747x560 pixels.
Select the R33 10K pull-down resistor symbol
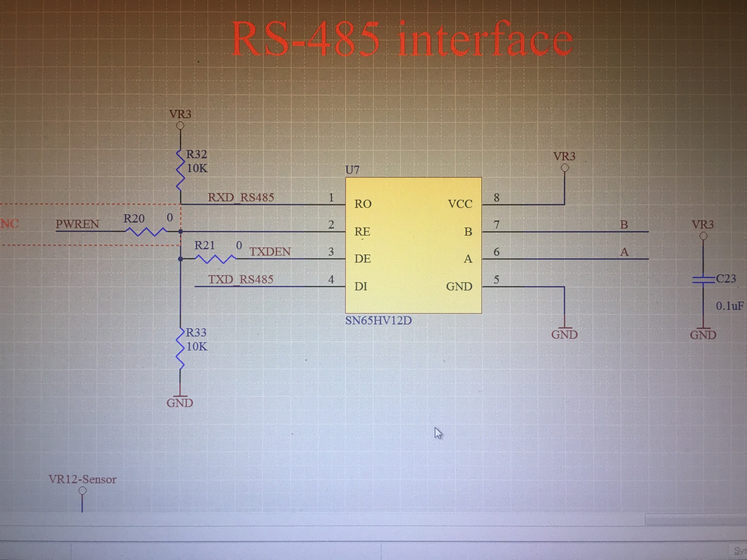point(180,349)
